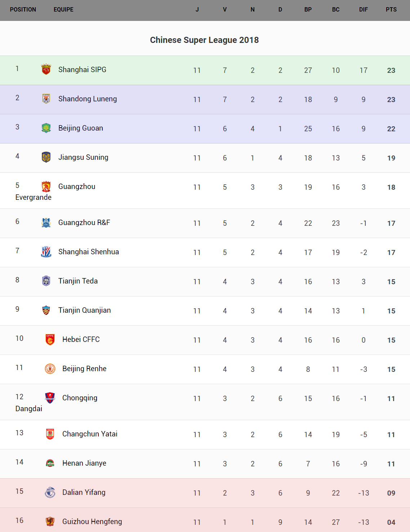Click the Henan Jianye team badge
The image size is (410, 532).
click(x=50, y=463)
